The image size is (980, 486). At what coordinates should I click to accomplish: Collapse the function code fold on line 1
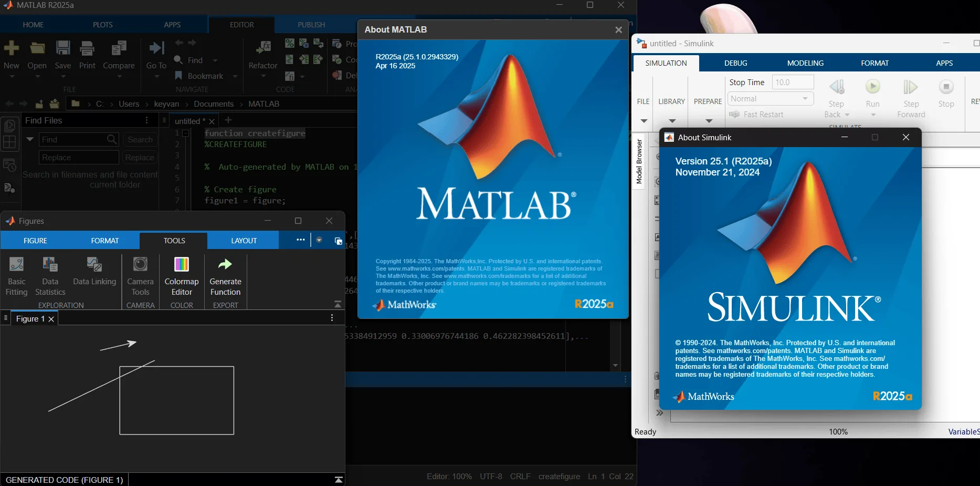pyautogui.click(x=185, y=133)
